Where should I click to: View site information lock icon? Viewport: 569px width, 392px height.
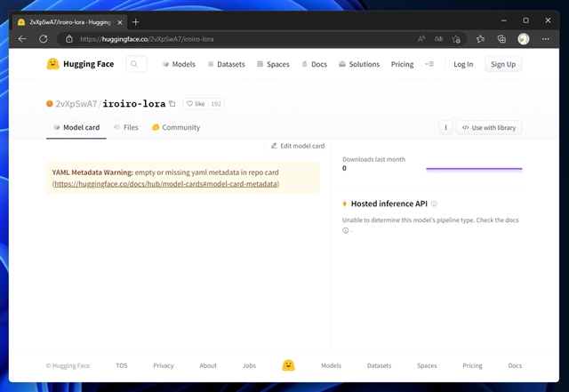(x=69, y=39)
